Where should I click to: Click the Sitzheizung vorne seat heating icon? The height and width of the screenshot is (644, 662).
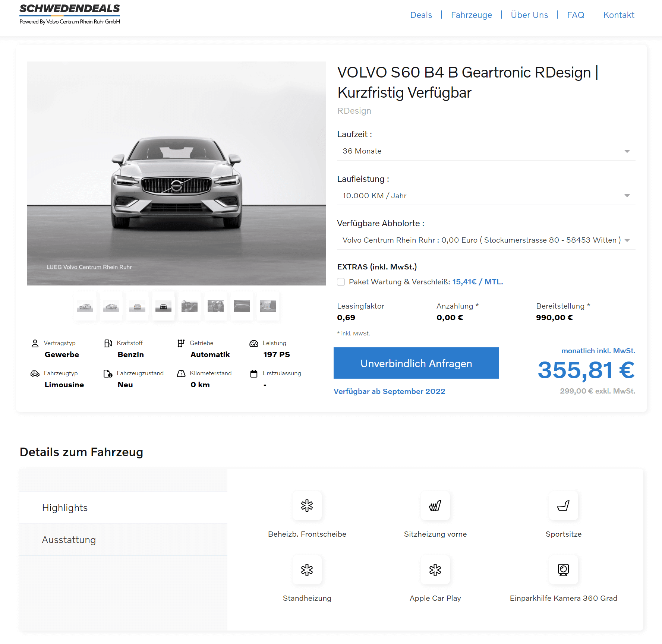point(435,506)
